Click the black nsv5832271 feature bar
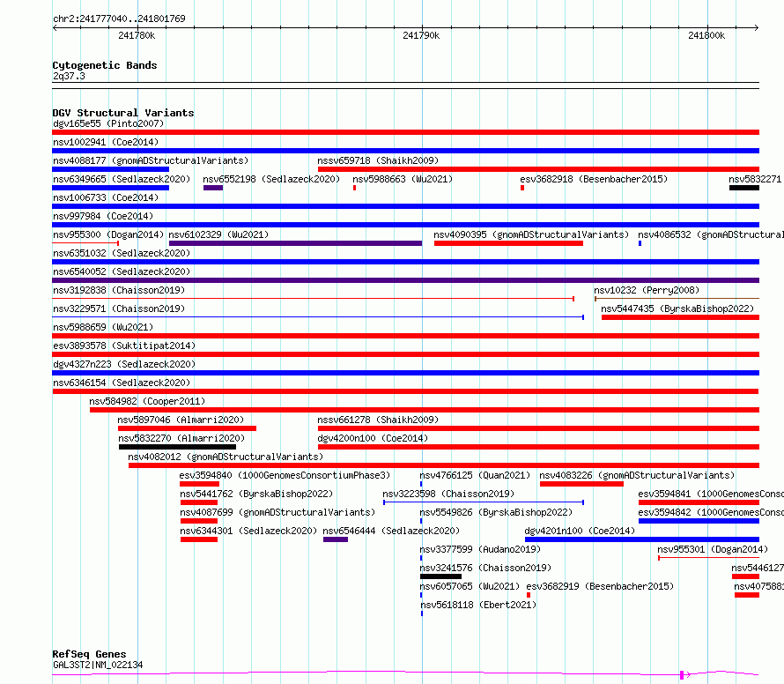The image size is (784, 684). [744, 188]
